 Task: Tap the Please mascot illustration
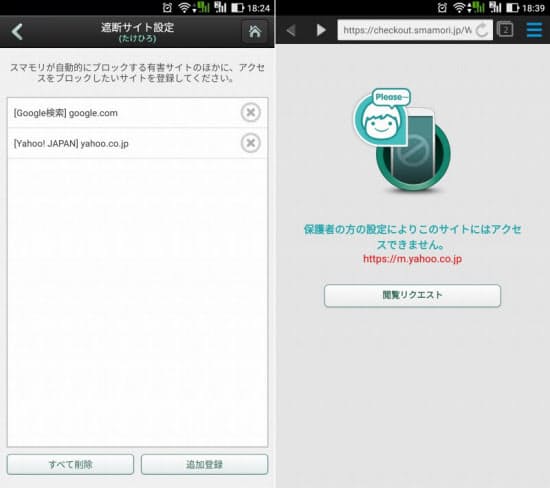click(x=402, y=140)
